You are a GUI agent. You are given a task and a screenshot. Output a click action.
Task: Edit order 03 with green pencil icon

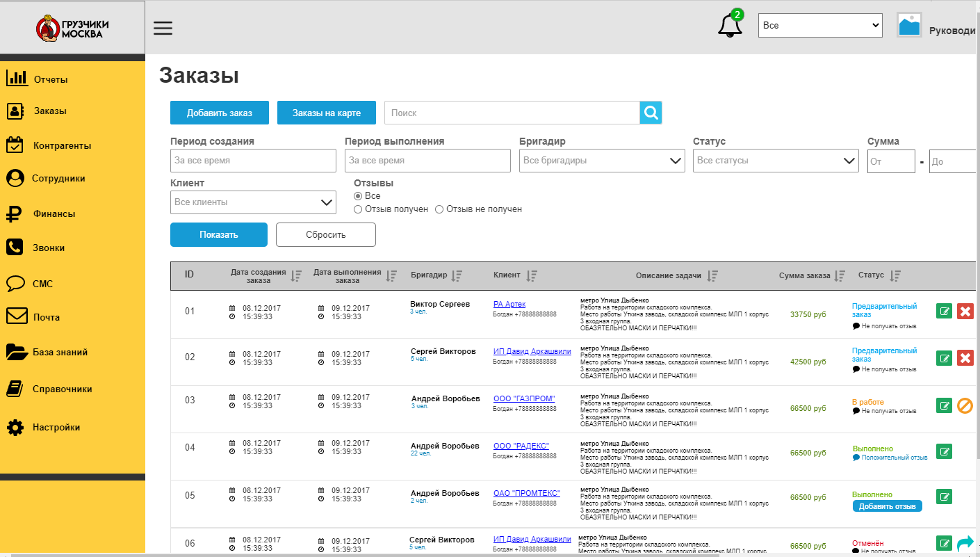point(944,405)
